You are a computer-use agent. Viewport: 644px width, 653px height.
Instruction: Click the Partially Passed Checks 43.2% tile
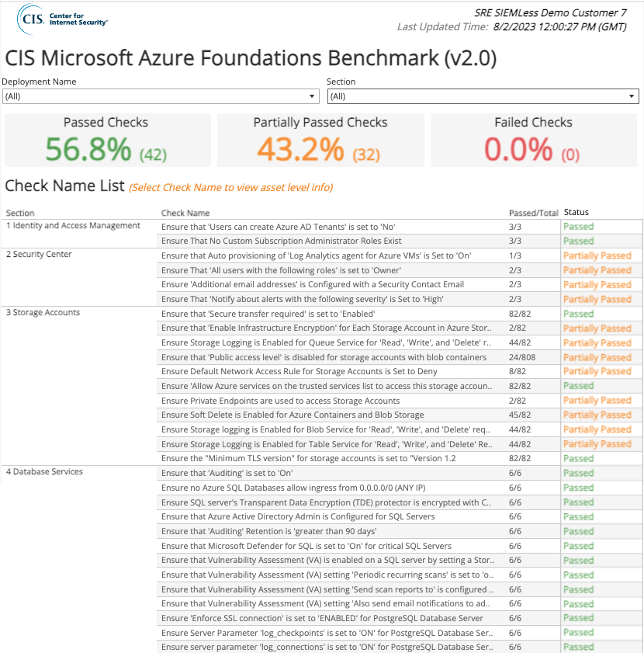(x=320, y=141)
